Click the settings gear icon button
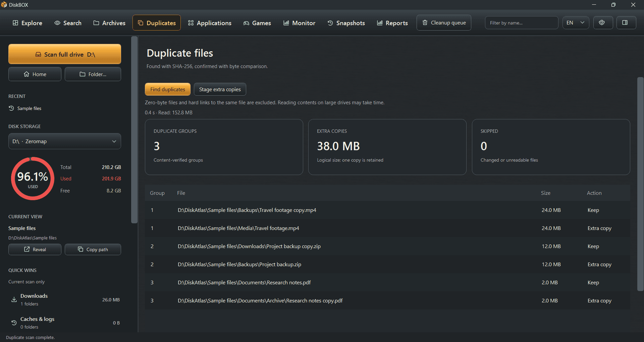 (603, 23)
